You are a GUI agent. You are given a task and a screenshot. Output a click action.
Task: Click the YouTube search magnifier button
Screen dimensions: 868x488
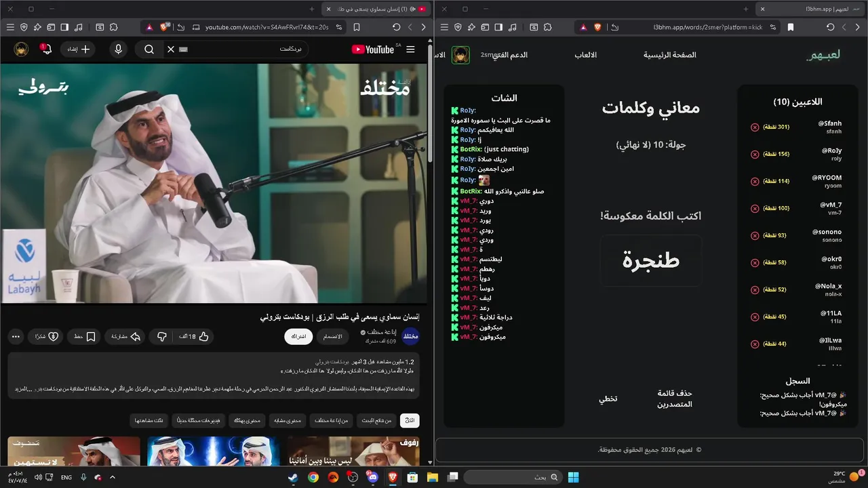[149, 49]
